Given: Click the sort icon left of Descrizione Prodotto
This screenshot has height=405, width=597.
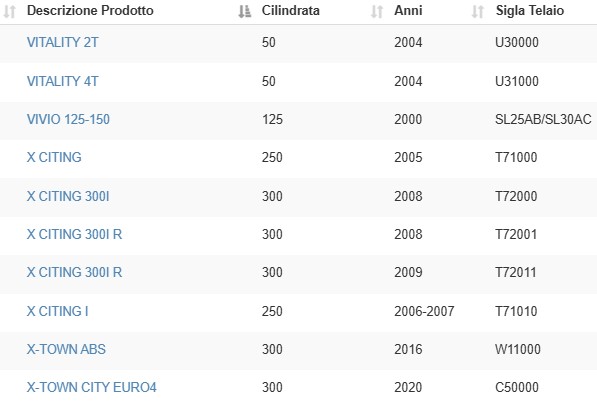Looking at the screenshot, I should click(x=10, y=11).
